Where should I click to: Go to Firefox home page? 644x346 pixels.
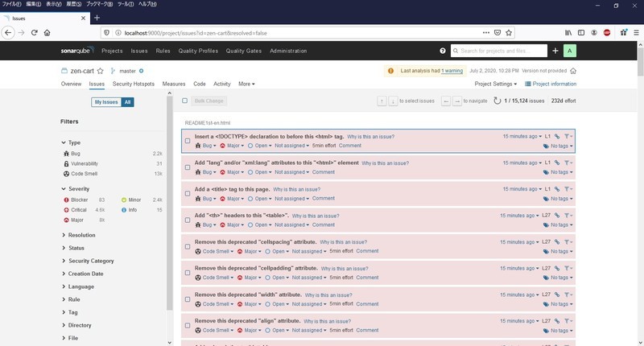tap(47, 32)
